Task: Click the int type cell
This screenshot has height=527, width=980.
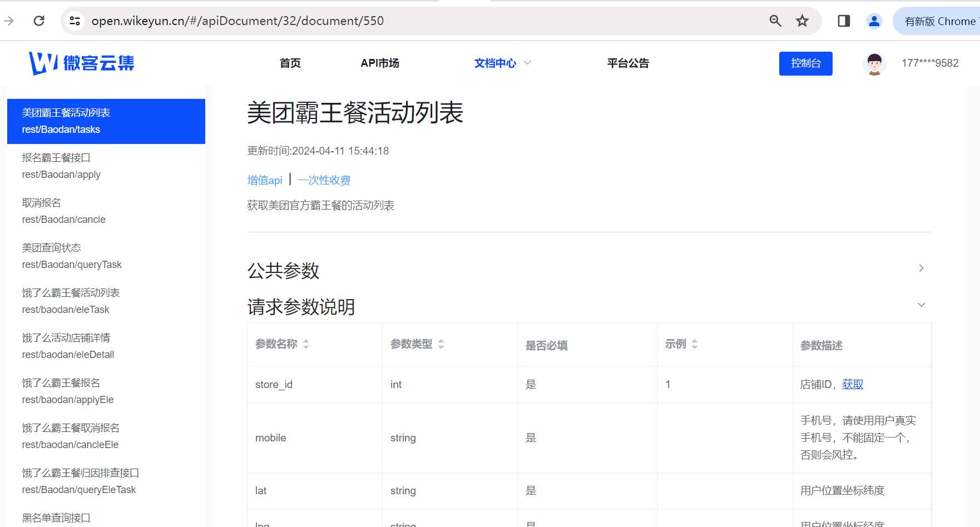Action: tap(450, 385)
